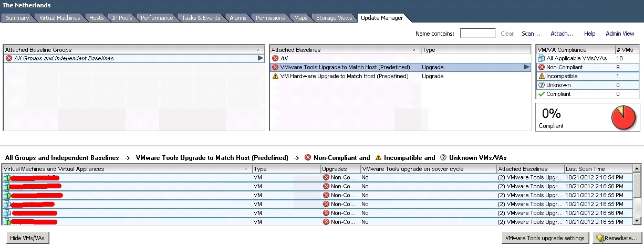Click the Name contains filter field
Image resolution: width=644 pixels, height=247 pixels.
[x=478, y=34]
